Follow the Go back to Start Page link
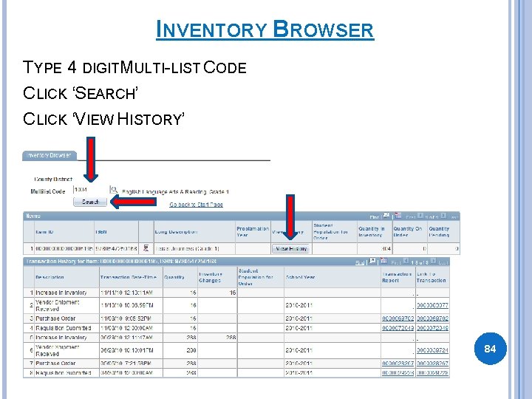 pyautogui.click(x=196, y=205)
